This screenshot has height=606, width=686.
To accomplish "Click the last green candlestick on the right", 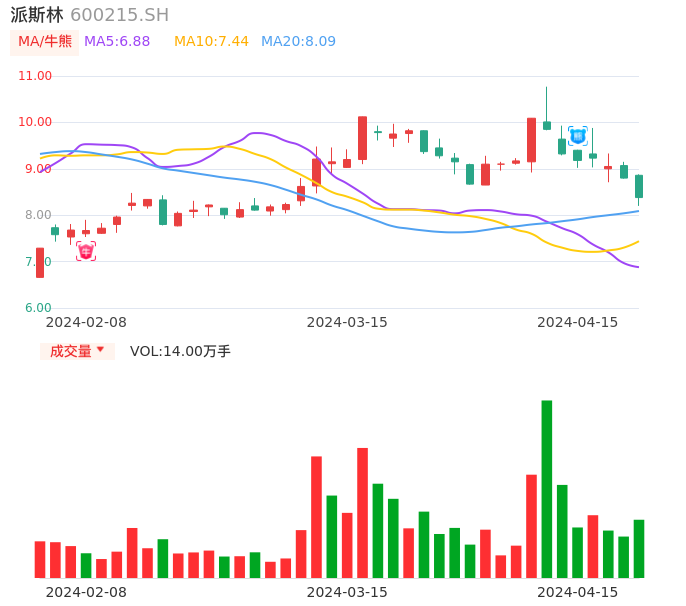I will coord(639,186).
